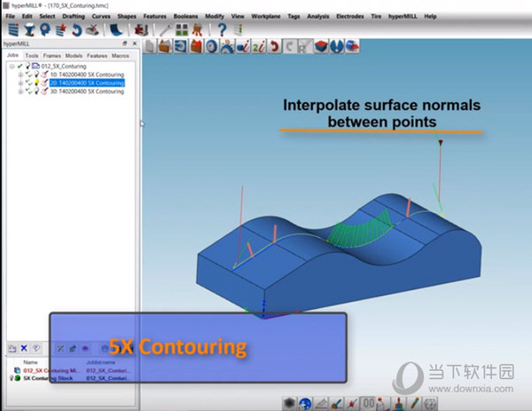Image resolution: width=532 pixels, height=411 pixels.
Task: Open the Curves menu
Action: point(101,16)
